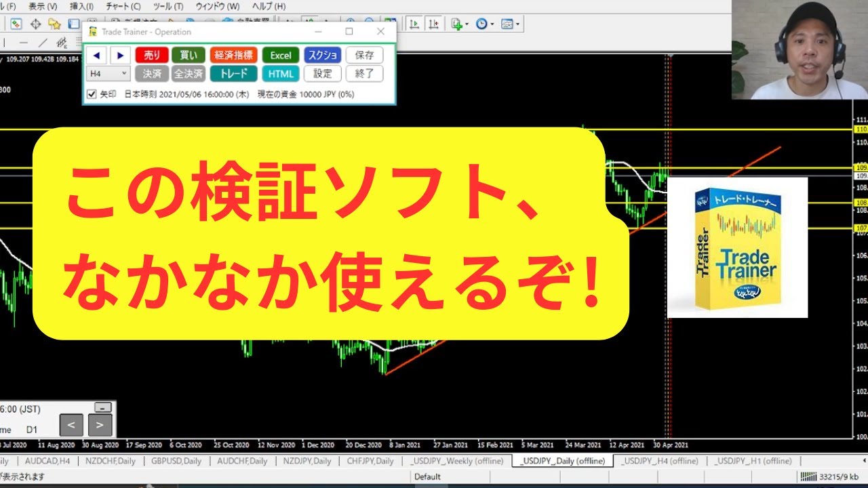Open the templates icon in toolbar
The width and height of the screenshot is (868, 488).
(x=507, y=24)
